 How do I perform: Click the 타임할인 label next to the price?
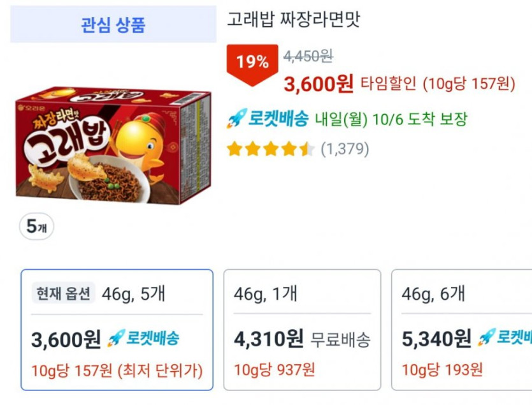coord(389,84)
